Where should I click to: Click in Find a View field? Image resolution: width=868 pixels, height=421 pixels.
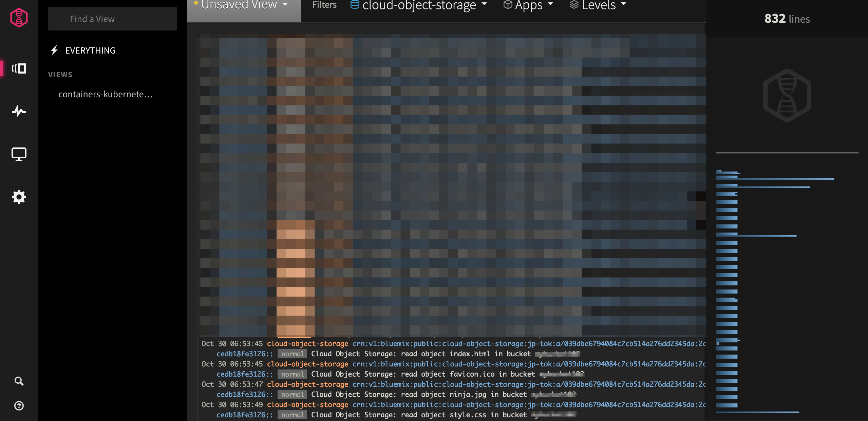[112, 19]
